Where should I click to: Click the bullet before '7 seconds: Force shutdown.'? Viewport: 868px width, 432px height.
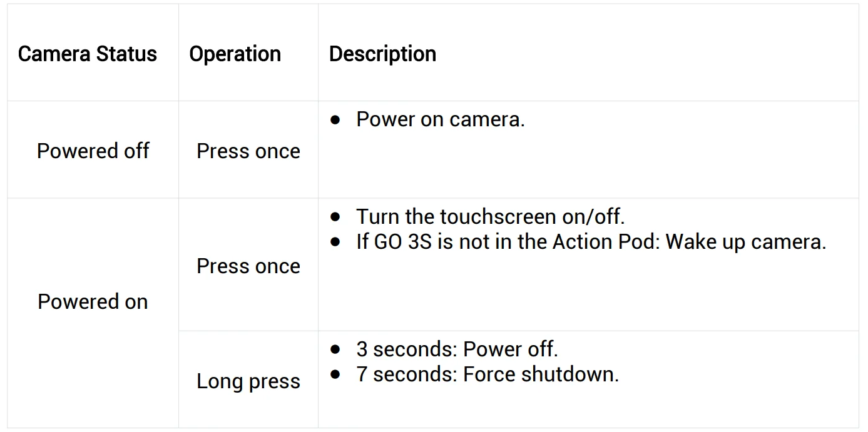coord(336,375)
